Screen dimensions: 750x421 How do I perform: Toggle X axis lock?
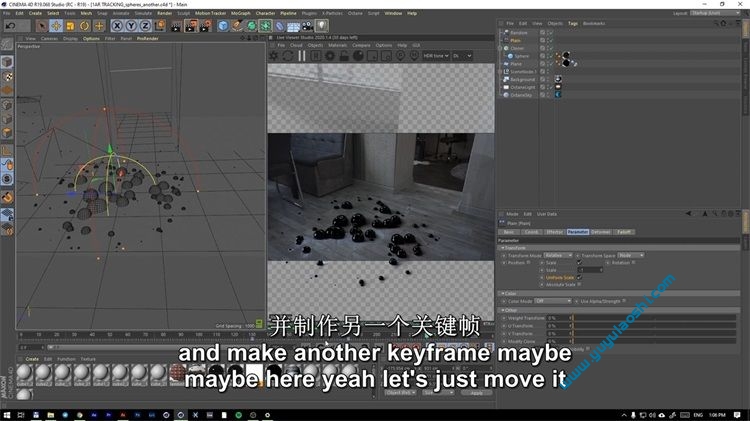pyautogui.click(x=117, y=26)
